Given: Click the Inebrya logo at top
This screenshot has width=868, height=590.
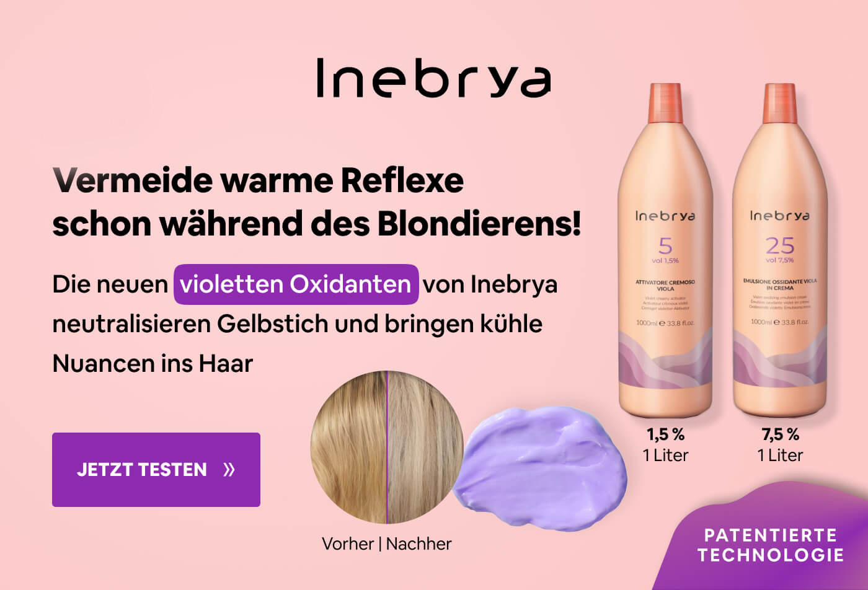Looking at the screenshot, I should (x=433, y=79).
